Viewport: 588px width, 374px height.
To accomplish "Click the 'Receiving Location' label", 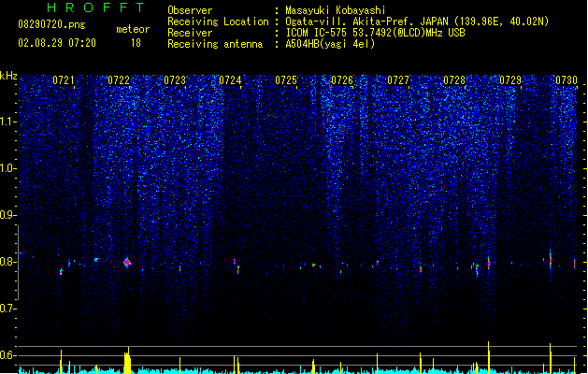I will pos(218,22).
